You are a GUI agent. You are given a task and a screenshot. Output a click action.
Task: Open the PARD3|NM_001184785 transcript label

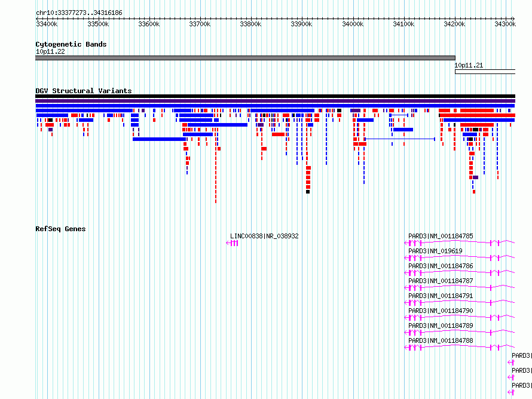[441, 236]
